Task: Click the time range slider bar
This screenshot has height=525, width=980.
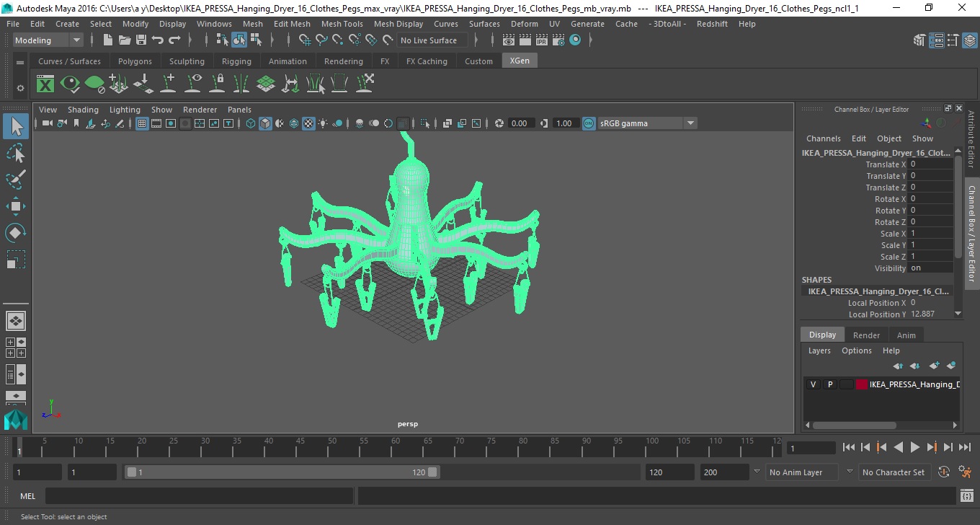Action: [x=282, y=472]
